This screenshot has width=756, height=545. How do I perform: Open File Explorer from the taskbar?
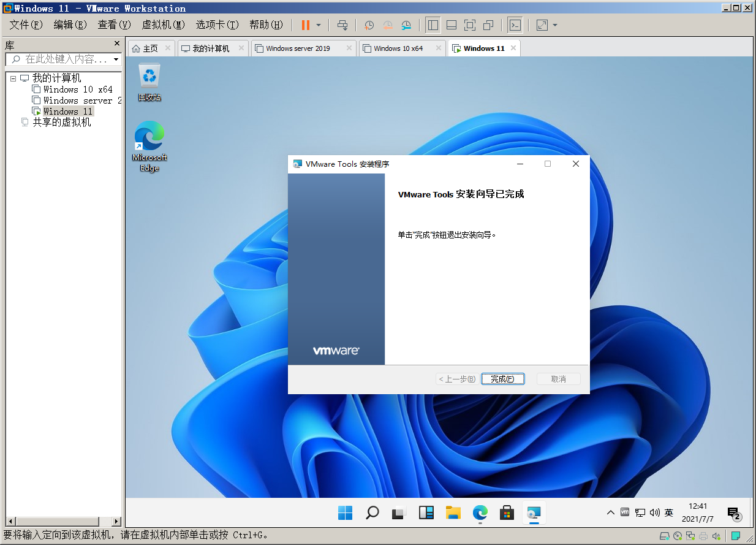453,513
